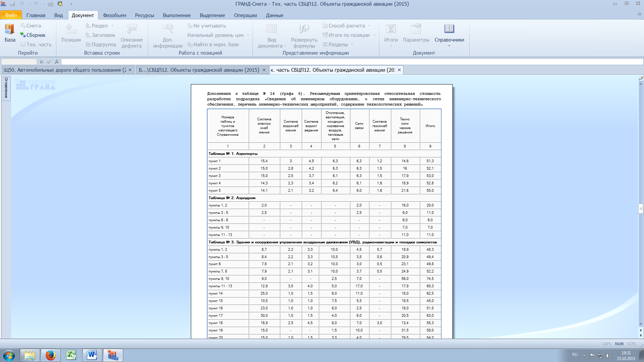
Task: Click the Файл button
Action: click(x=11, y=15)
